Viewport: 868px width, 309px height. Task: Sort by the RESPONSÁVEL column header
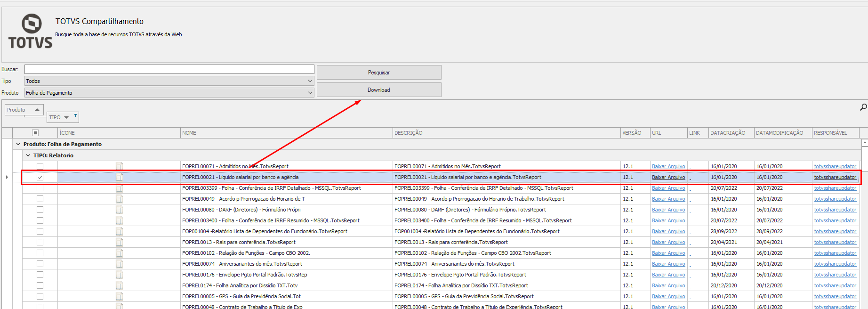[x=836, y=133]
